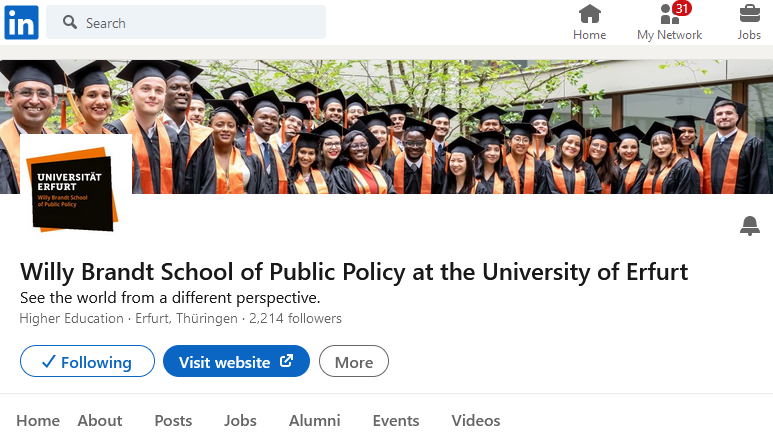Click the 31 notifications badge
The width and height of the screenshot is (773, 435).
pyautogui.click(x=682, y=8)
